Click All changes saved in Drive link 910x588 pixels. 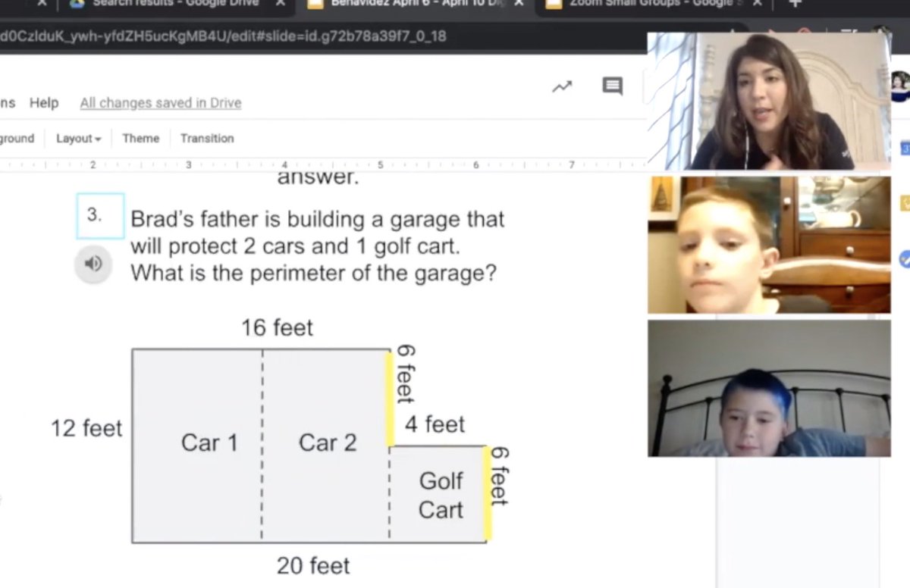(161, 103)
